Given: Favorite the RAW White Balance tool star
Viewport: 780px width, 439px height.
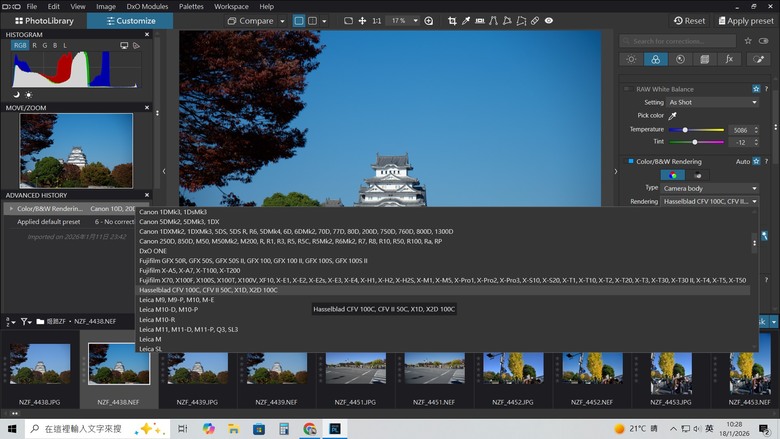Looking at the screenshot, I should click(756, 89).
